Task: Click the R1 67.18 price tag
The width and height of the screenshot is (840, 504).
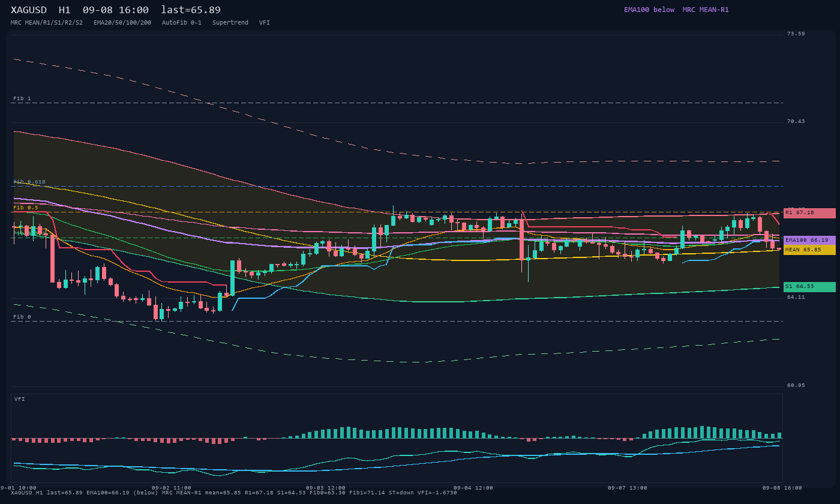Action: [x=809, y=213]
